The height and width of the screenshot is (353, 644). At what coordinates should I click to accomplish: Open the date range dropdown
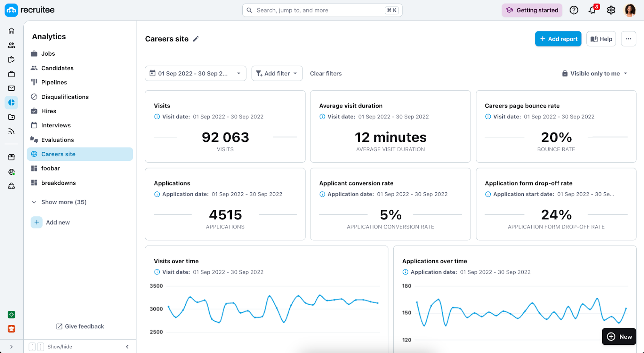pos(195,74)
